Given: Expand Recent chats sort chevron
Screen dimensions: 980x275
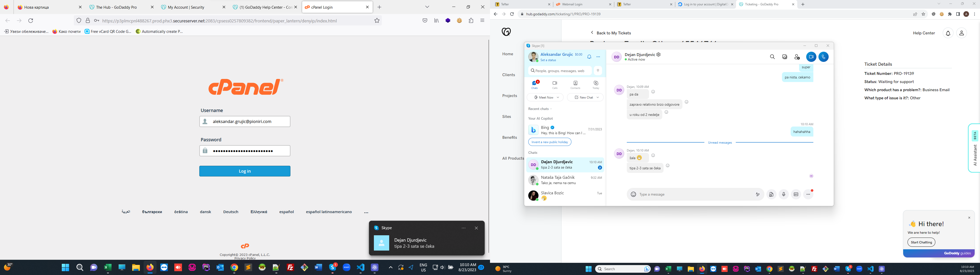Looking at the screenshot, I should pyautogui.click(x=551, y=109).
